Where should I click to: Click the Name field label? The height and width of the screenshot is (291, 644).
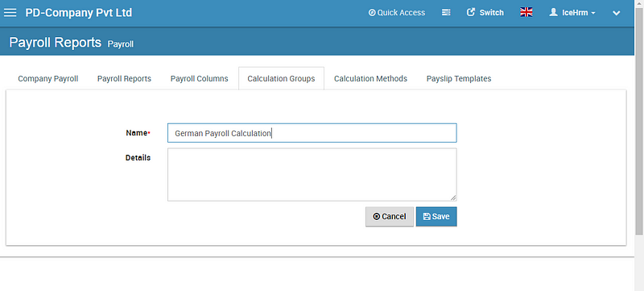pos(138,133)
